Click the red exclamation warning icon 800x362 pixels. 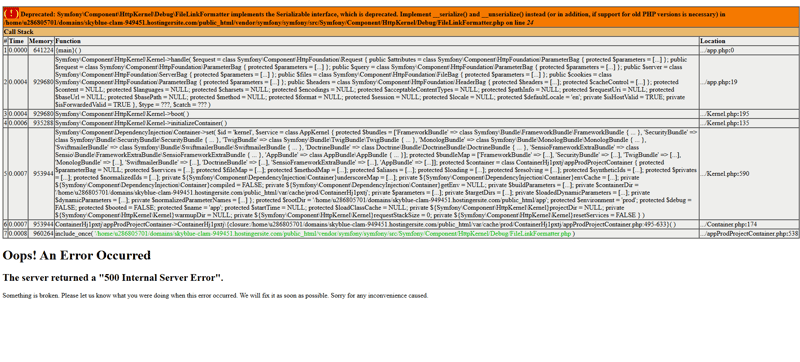(x=11, y=14)
